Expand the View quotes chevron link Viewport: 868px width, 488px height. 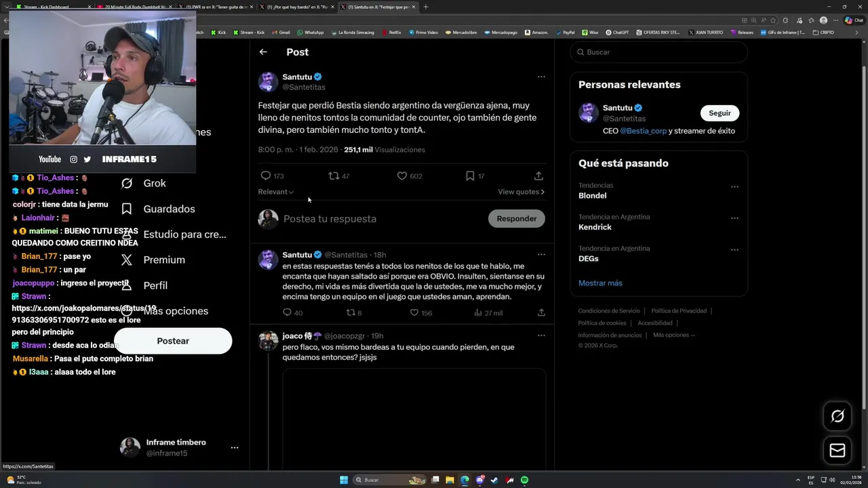point(521,192)
